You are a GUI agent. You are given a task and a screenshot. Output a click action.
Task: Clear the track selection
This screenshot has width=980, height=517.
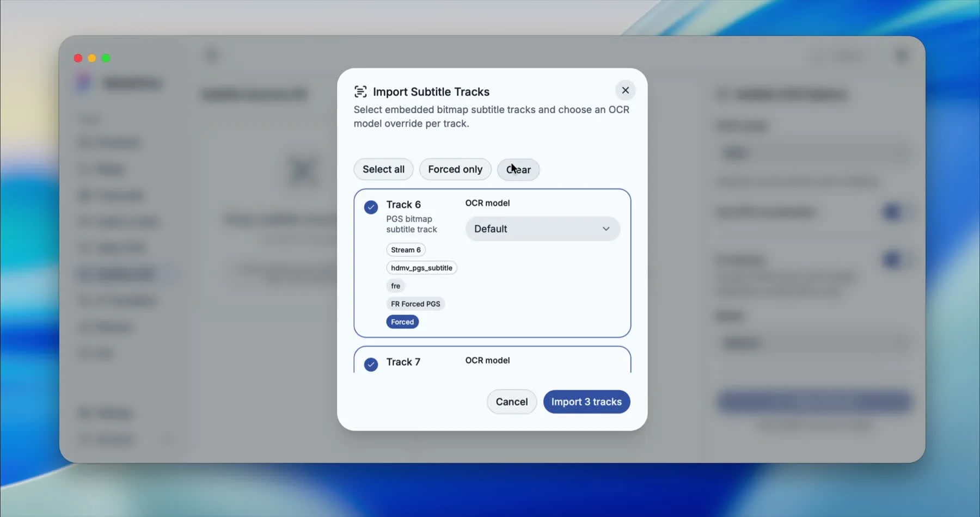(518, 169)
